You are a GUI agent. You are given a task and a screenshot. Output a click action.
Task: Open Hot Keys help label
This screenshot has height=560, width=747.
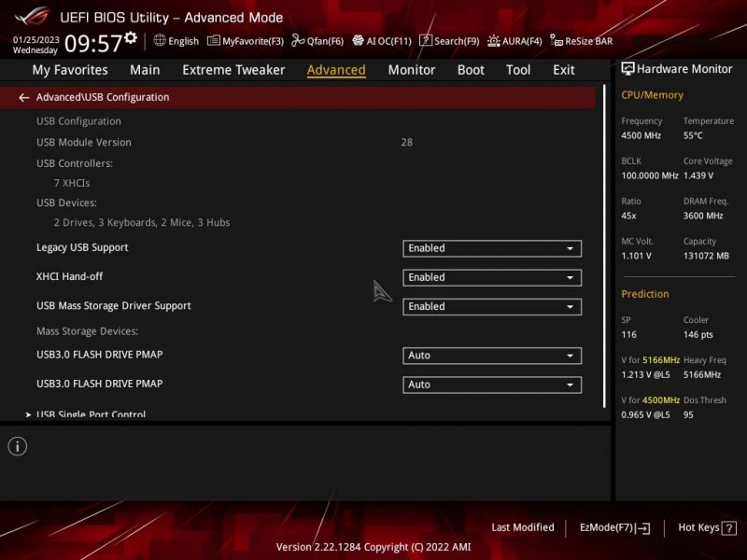(698, 527)
